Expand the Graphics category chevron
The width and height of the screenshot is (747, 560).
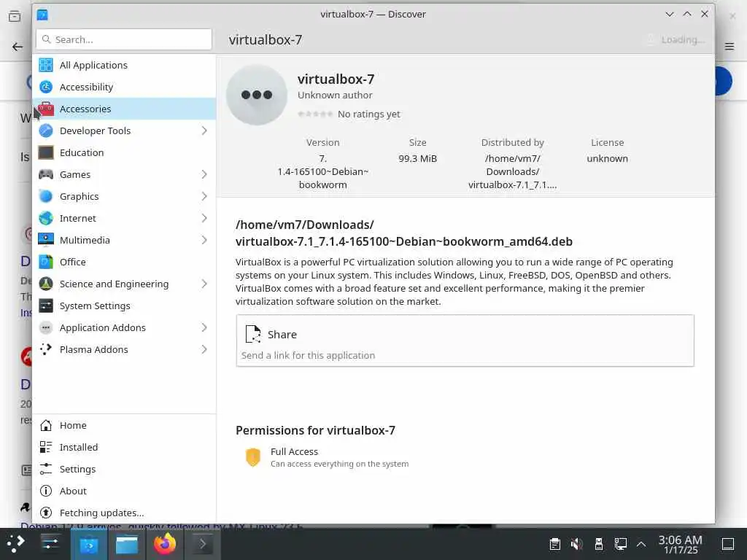(x=204, y=196)
